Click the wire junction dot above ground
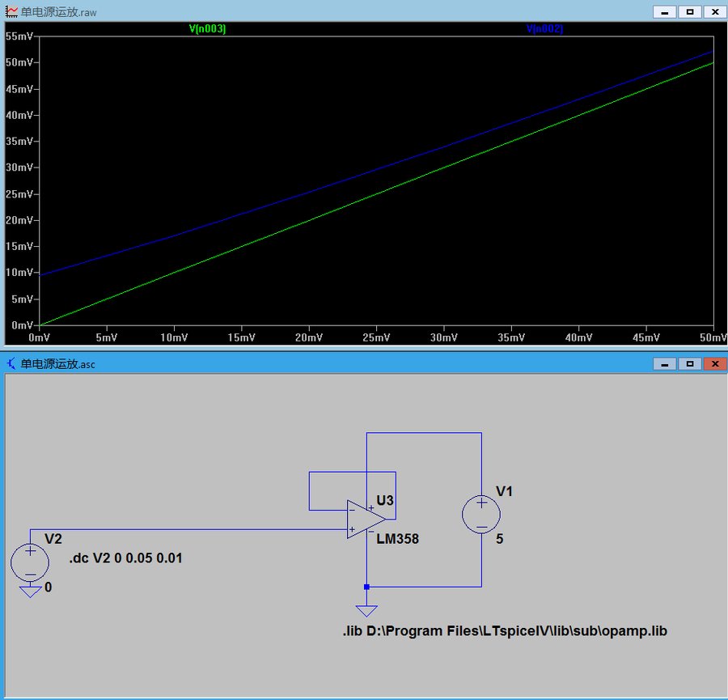The height and width of the screenshot is (700, 728). pos(366,587)
